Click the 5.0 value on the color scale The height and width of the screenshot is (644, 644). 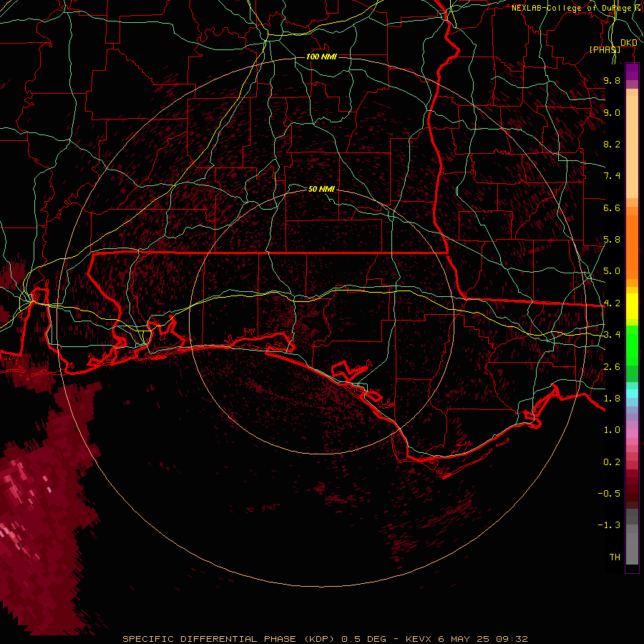(612, 271)
